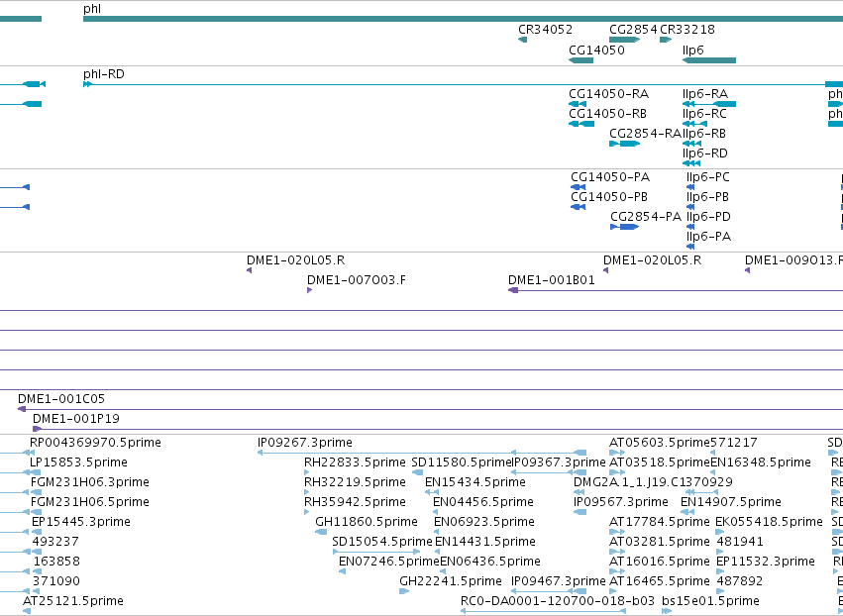Viewport: 843px width, 616px height.
Task: Select the GH11860.5prime EST label
Action: point(367,523)
